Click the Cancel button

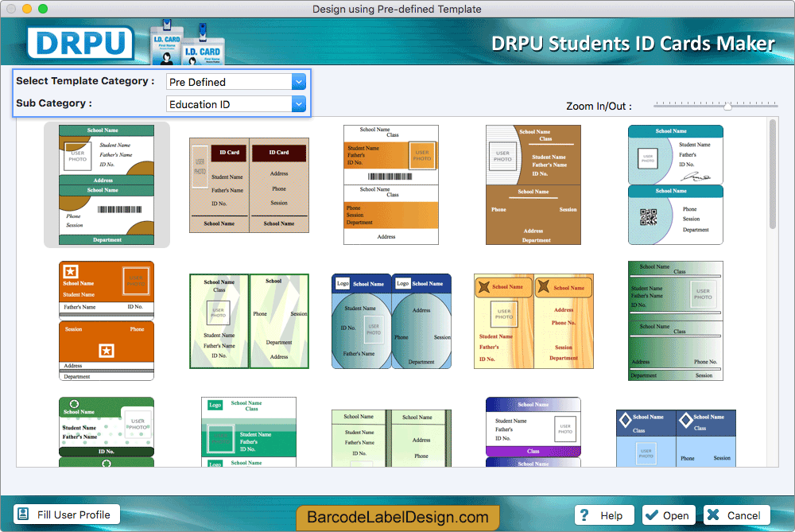coord(736,515)
